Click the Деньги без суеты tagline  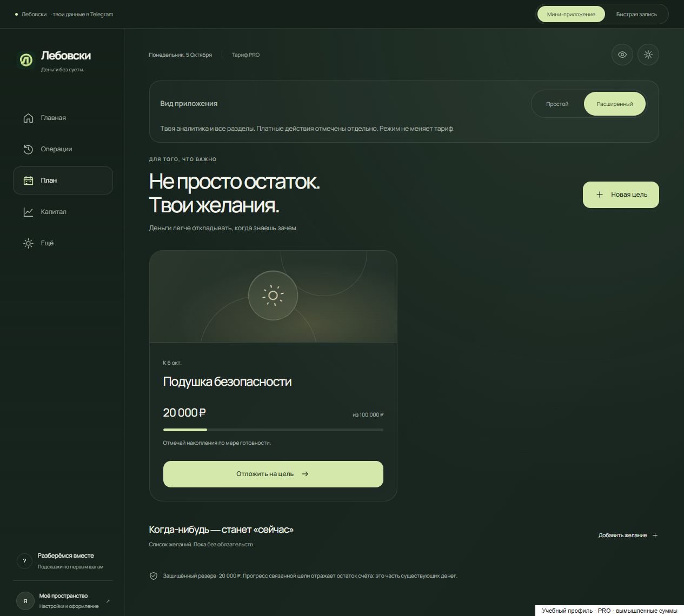tap(62, 70)
